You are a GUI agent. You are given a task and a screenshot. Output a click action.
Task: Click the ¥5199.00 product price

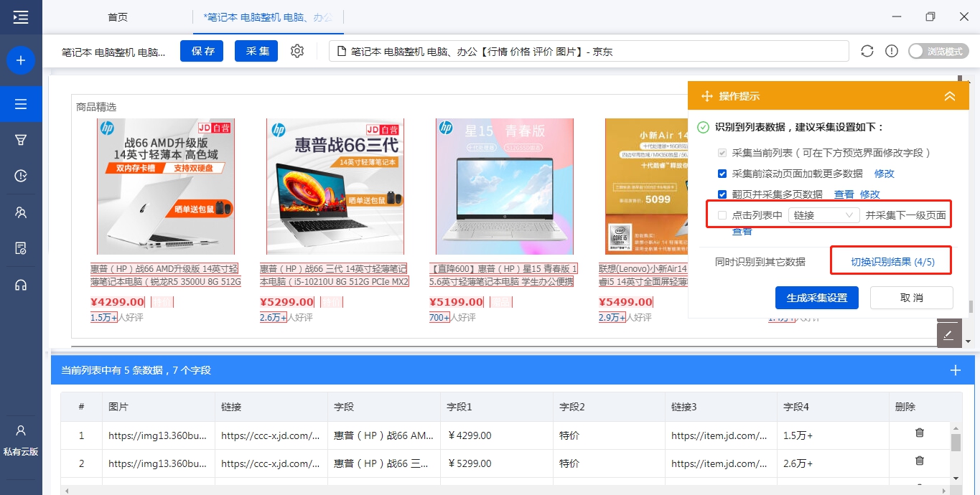457,302
